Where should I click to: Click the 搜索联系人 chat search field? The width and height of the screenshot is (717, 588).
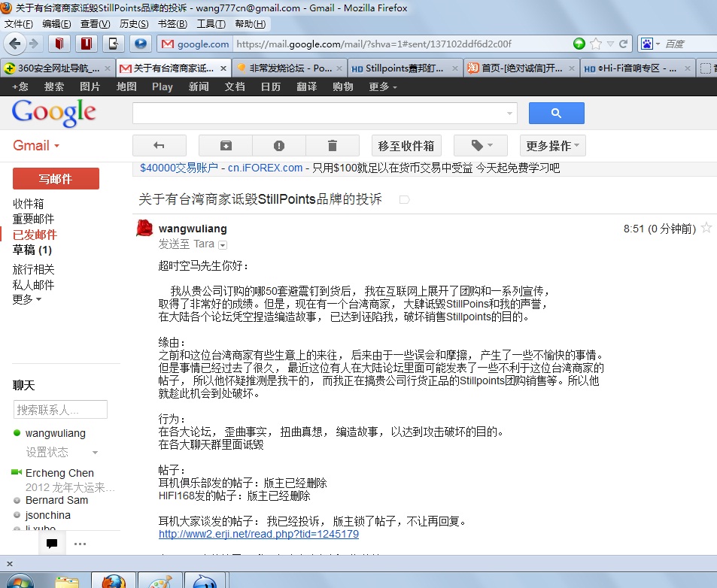coord(60,409)
